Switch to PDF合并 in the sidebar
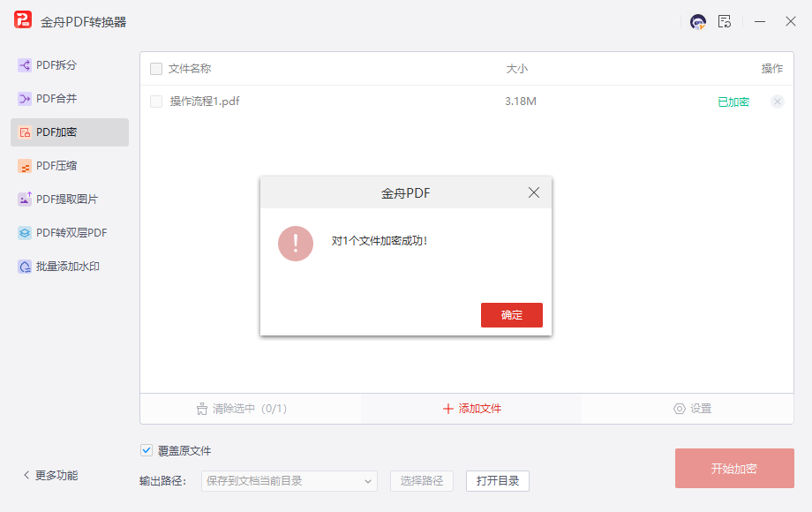812x512 pixels. coord(70,98)
